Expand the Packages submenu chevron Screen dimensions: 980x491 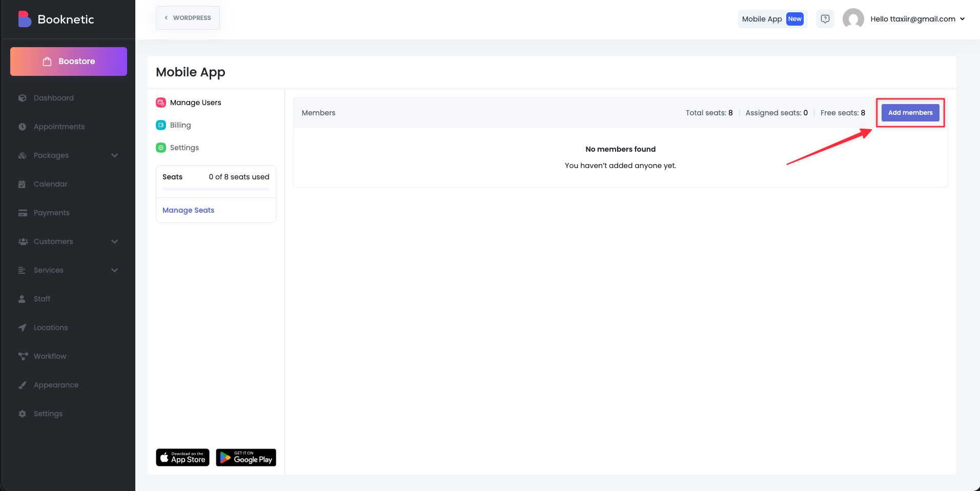[114, 155]
